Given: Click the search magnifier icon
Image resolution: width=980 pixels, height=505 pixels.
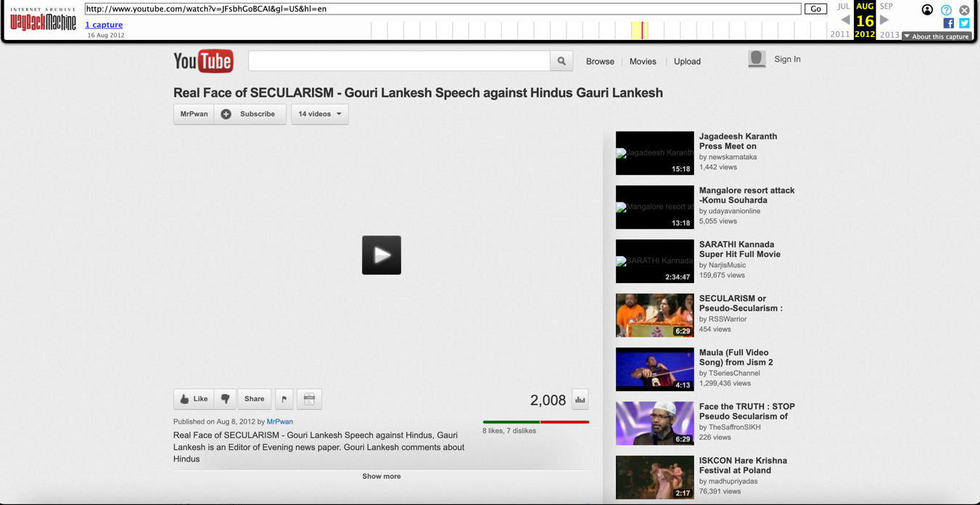Looking at the screenshot, I should (561, 61).
